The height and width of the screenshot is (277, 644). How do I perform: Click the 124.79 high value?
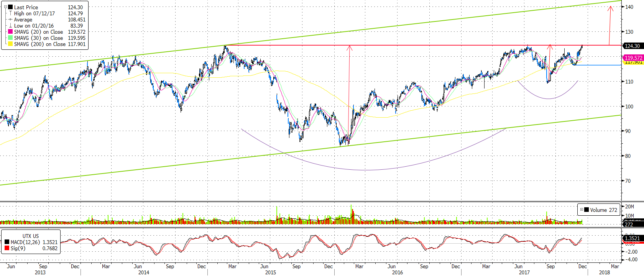(75, 13)
